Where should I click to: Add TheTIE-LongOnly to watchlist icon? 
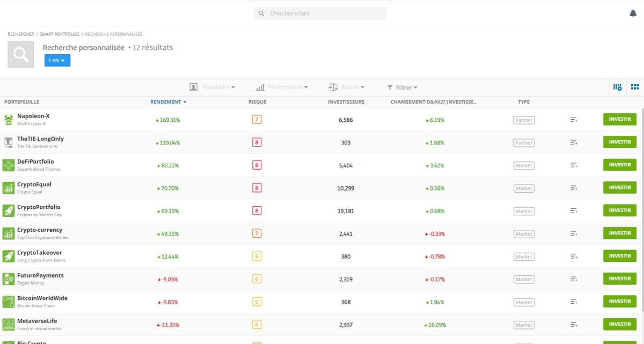[574, 143]
